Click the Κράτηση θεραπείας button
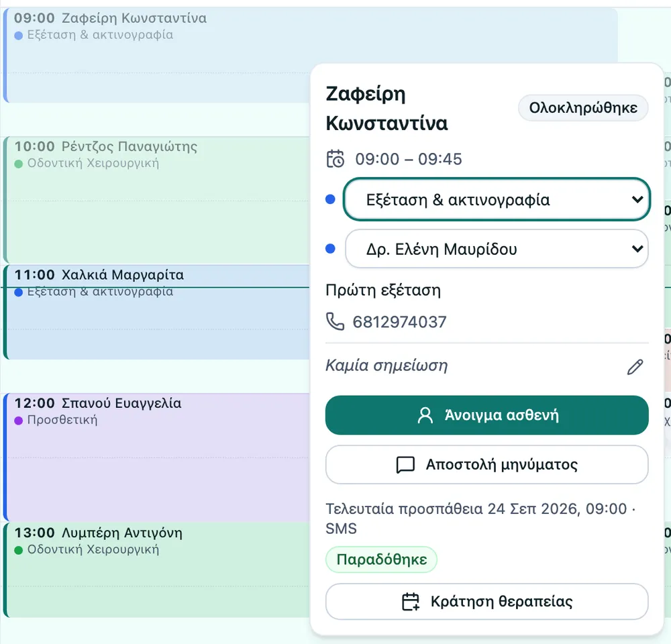Image resolution: width=671 pixels, height=644 pixels. pos(487,602)
